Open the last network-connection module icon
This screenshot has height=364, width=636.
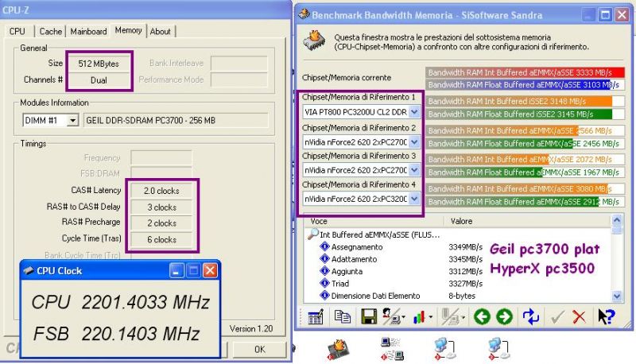click(498, 349)
